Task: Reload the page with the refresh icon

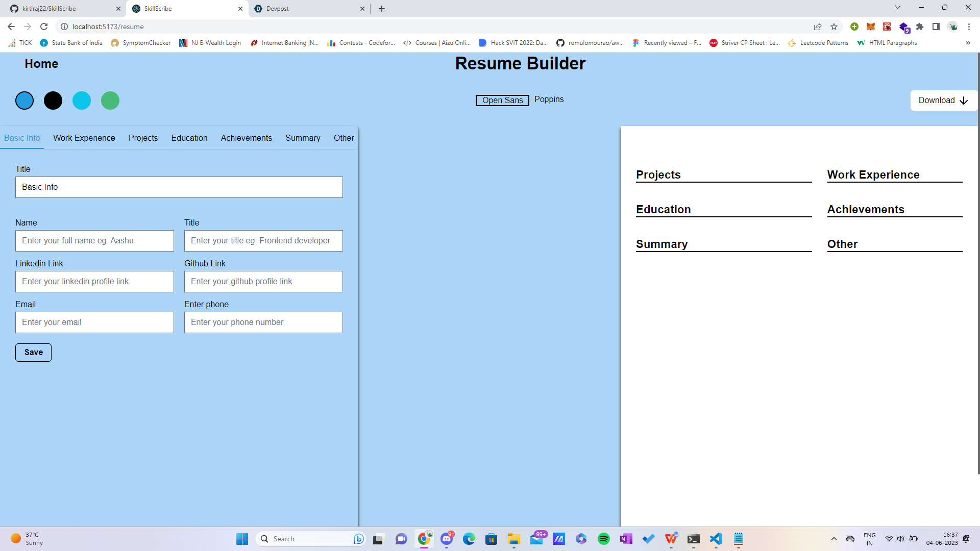Action: pyautogui.click(x=44, y=27)
